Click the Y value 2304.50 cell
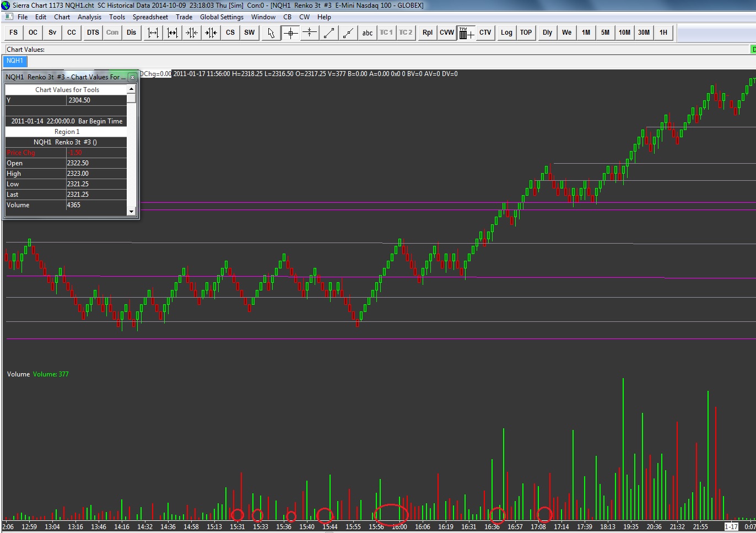Viewport: 756px width, 533px height. 96,100
